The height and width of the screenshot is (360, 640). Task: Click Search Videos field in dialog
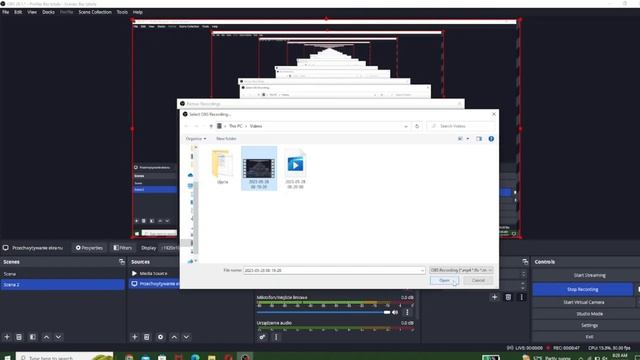460,126
